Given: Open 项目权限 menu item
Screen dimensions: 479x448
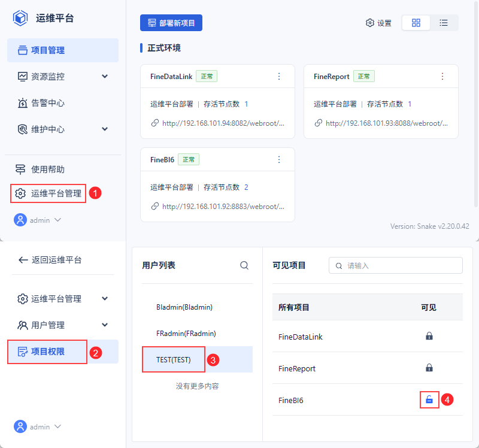Looking at the screenshot, I should pos(63,352).
